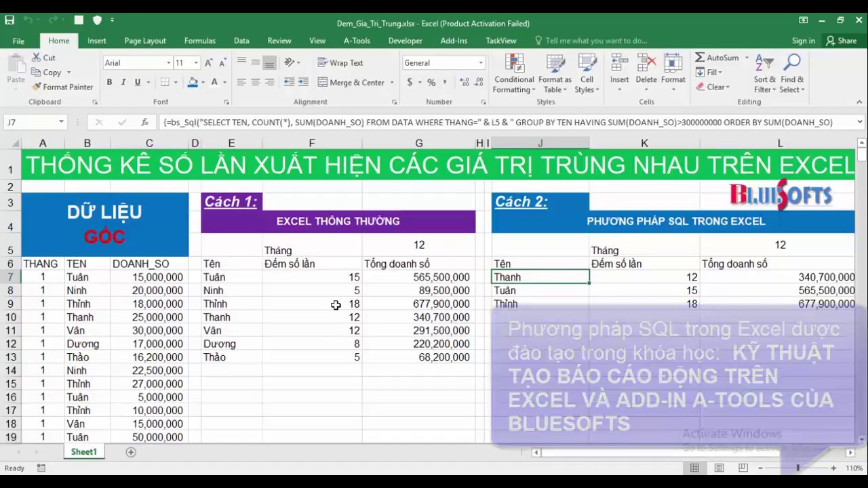Collapse the ribbon with the chevron
The width and height of the screenshot is (868, 488).
coord(860,102)
